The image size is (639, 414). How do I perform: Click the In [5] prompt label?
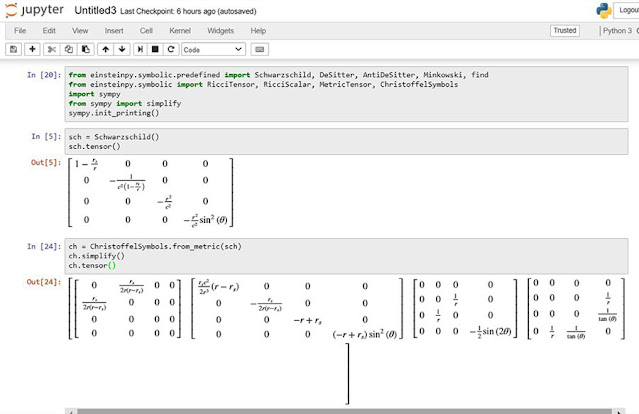[46, 137]
